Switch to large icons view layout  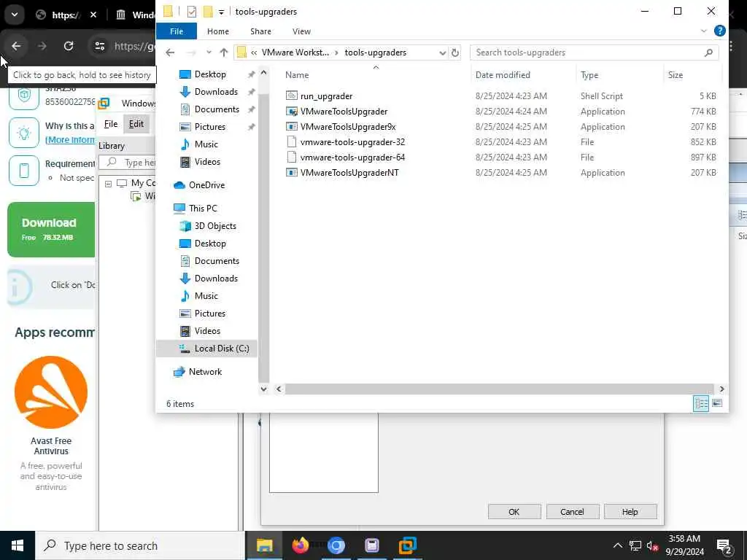pyautogui.click(x=717, y=404)
